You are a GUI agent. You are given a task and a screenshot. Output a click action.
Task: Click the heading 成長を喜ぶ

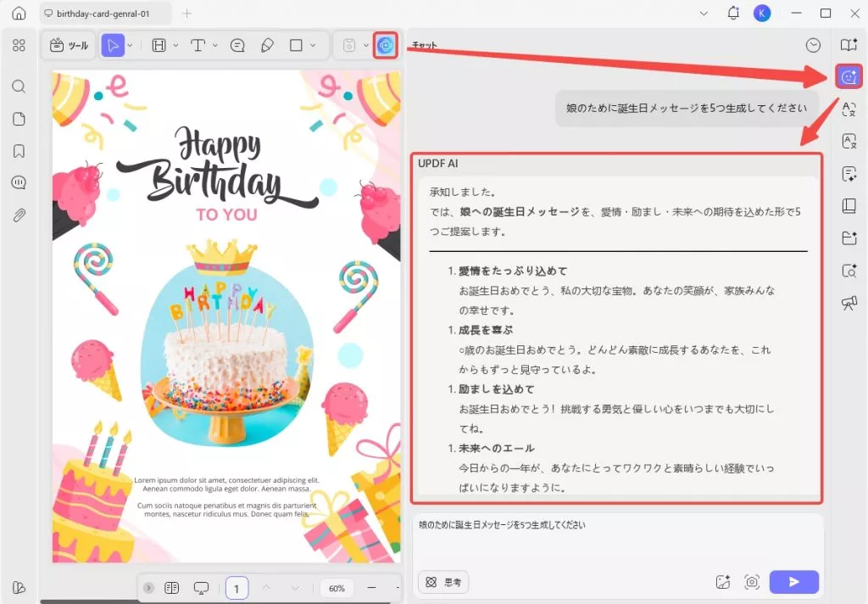486,330
